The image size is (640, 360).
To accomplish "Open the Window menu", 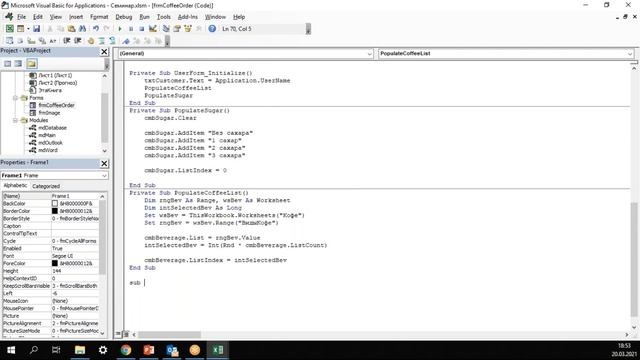I will pos(215,17).
